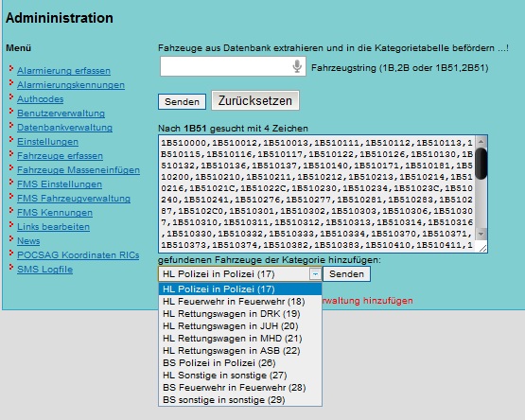The width and height of the screenshot is (525, 420).
Task: Click the results textarea scrollbar up arrow
Action: (481, 141)
